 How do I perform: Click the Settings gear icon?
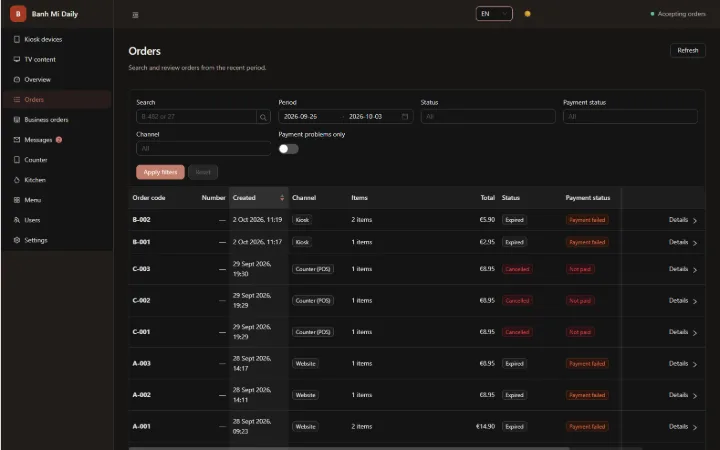(17, 240)
